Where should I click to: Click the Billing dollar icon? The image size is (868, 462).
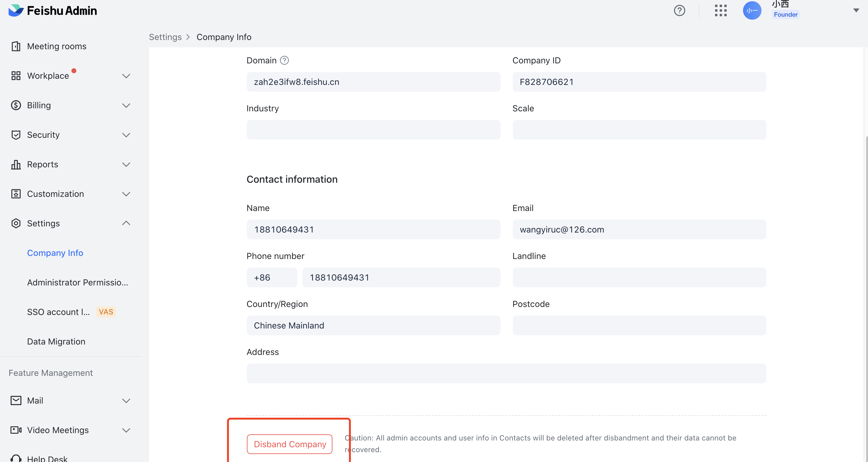click(x=16, y=105)
